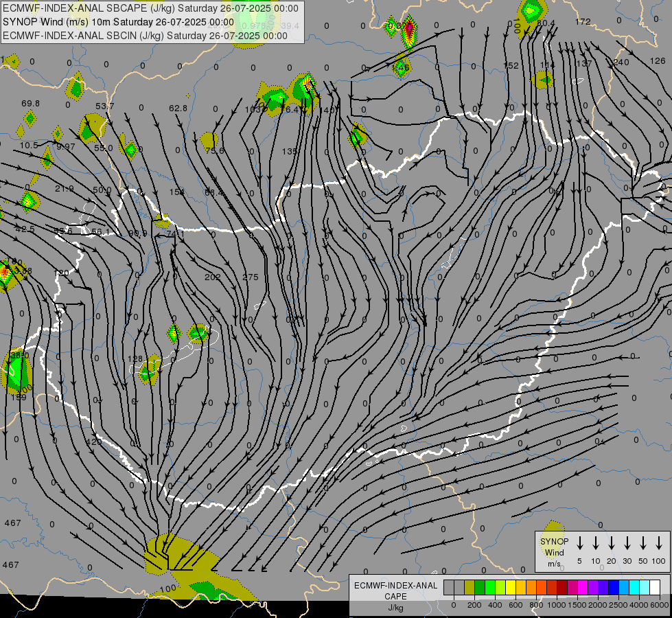Click the map value 128
Viewport: 672px width, 618px height.
(135, 359)
